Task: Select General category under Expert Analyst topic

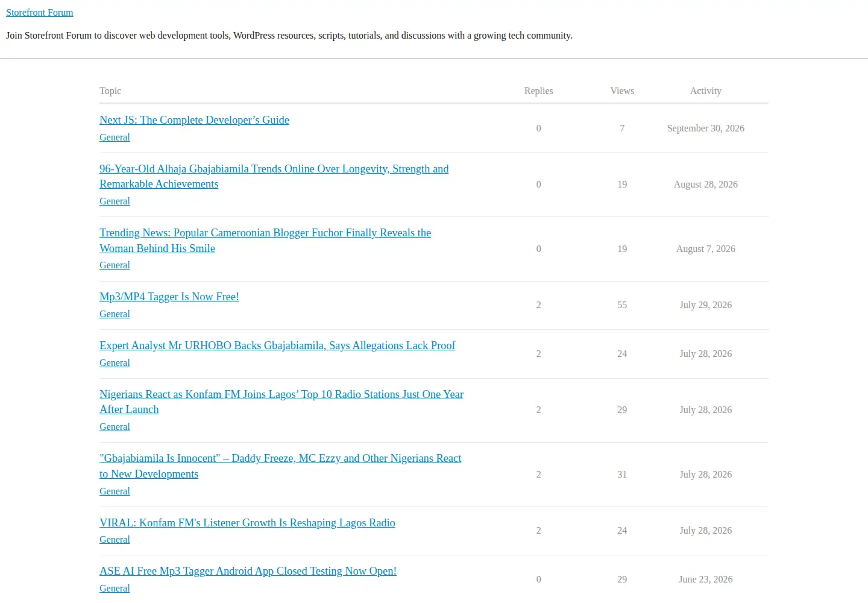Action: point(115,363)
